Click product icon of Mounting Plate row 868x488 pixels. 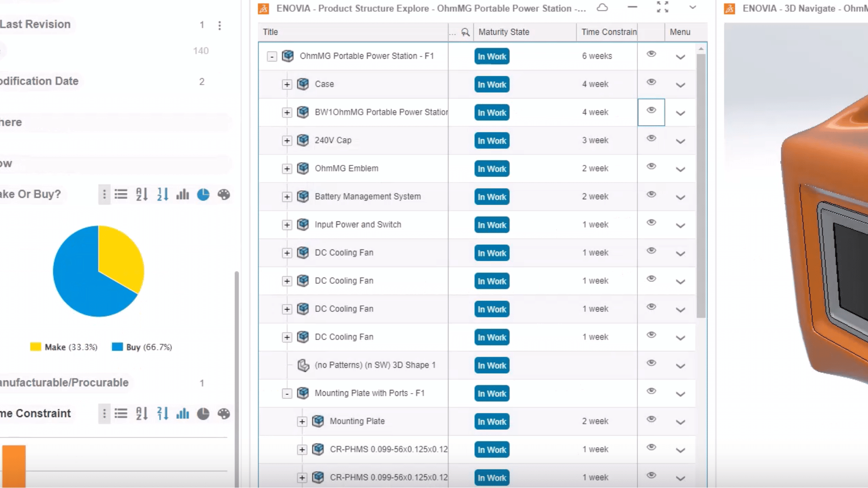pyautogui.click(x=318, y=421)
